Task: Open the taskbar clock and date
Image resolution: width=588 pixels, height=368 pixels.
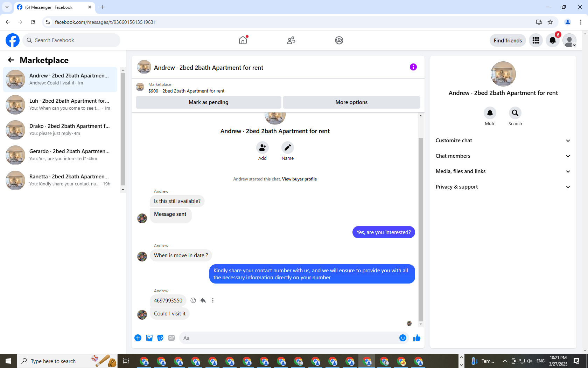Action: coord(558,361)
